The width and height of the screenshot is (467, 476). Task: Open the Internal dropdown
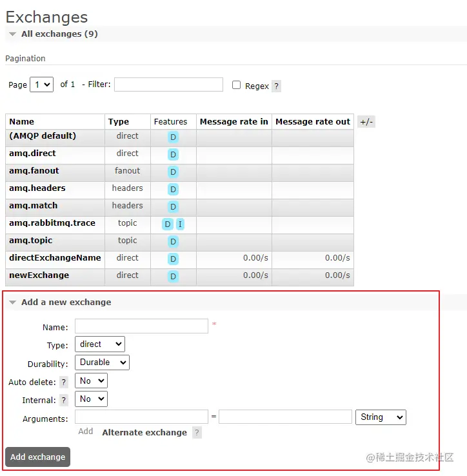click(91, 399)
